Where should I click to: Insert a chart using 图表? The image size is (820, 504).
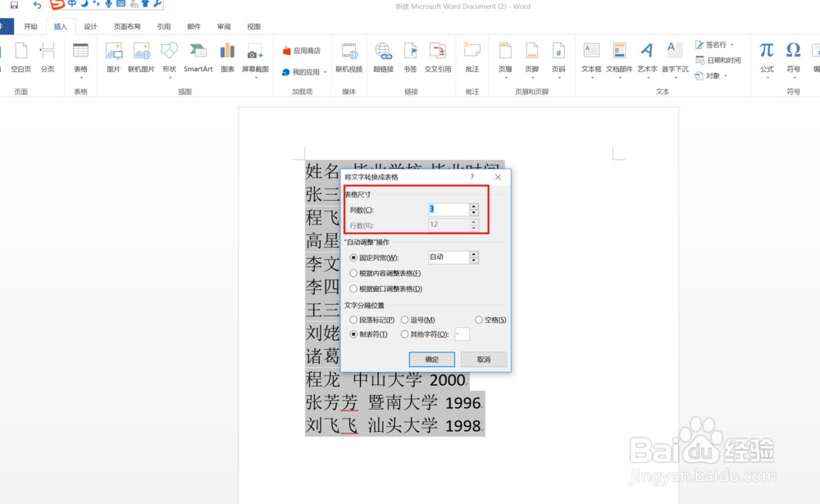tap(227, 57)
